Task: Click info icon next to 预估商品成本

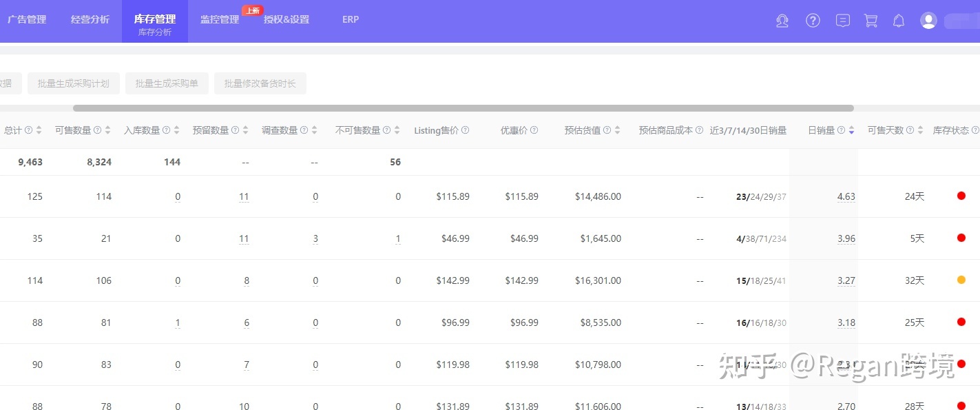Action: 699,130
